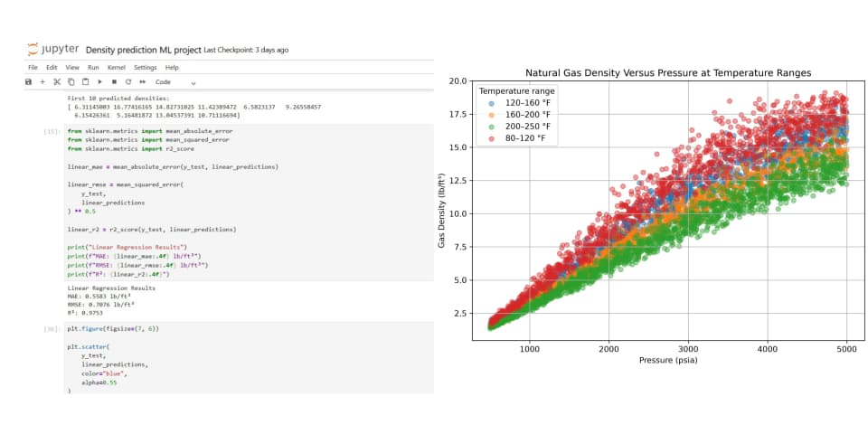The height and width of the screenshot is (434, 868).
Task: Open the File menu
Action: 33,68
